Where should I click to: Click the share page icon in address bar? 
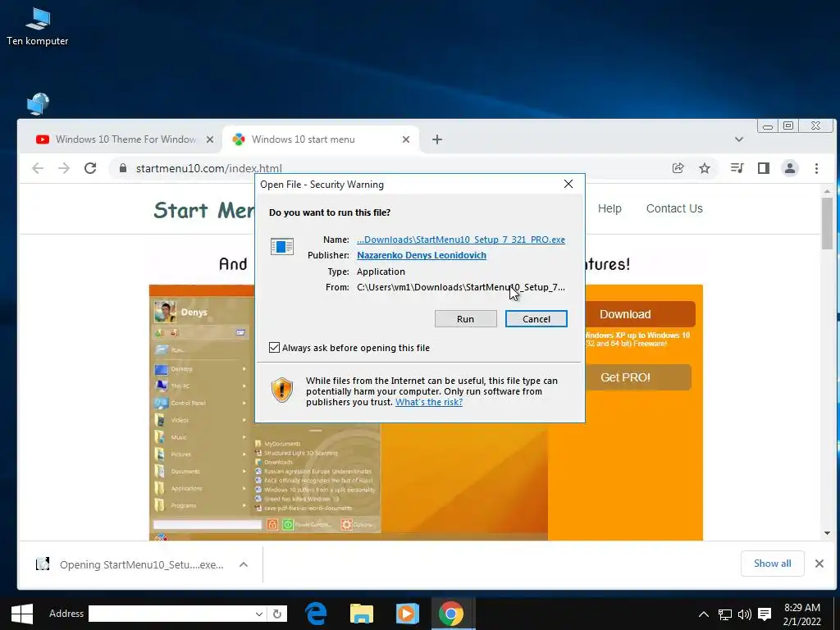[678, 168]
